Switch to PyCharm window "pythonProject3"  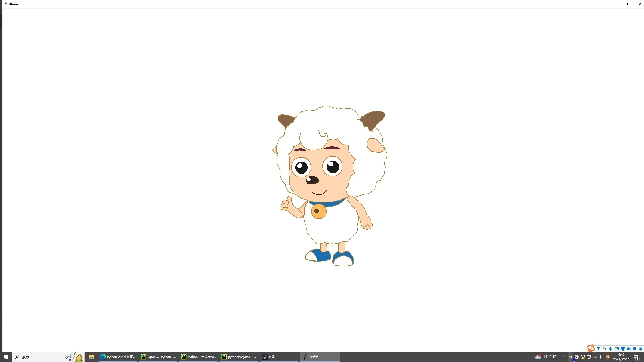(239, 357)
